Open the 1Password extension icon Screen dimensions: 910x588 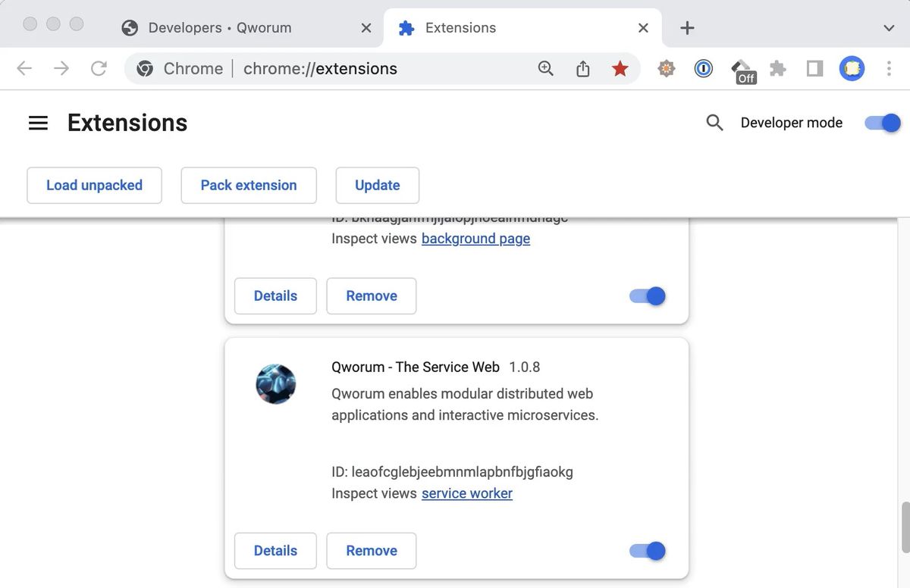pos(704,69)
